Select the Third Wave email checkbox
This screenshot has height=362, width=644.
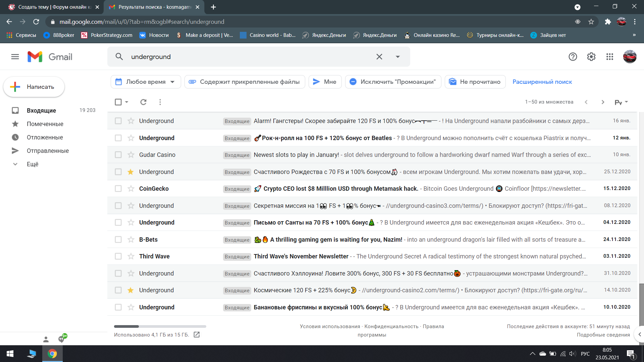[x=118, y=256]
